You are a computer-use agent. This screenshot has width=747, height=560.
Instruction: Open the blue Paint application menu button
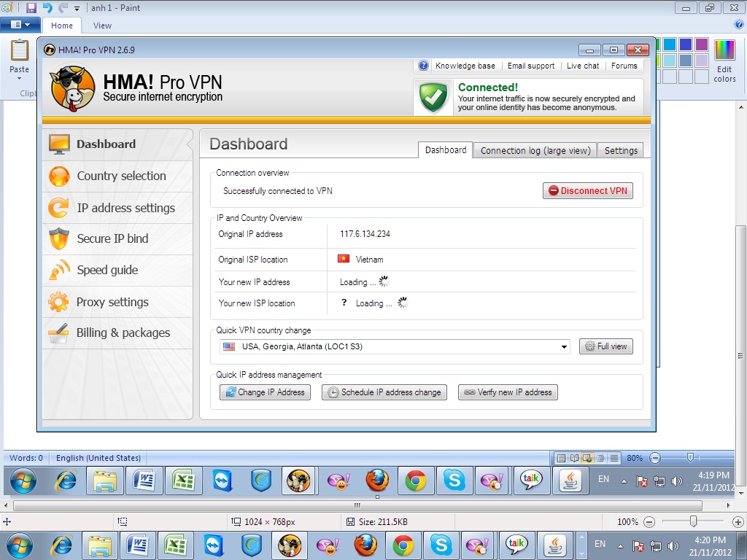click(x=20, y=25)
